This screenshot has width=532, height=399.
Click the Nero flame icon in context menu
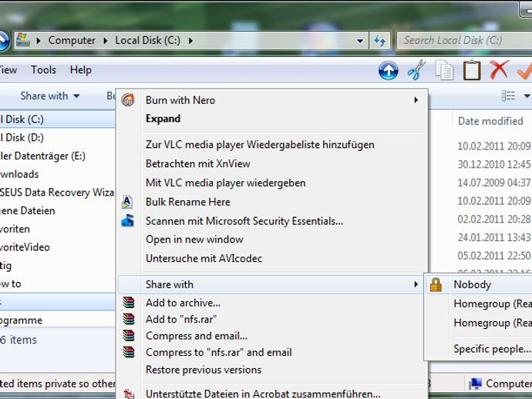(128, 100)
